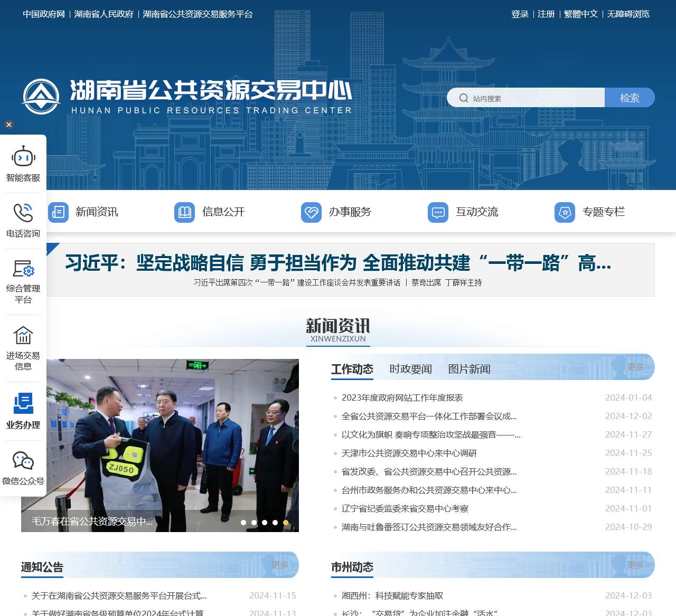
Task: Click the 电话咨询 phone icon
Action: 23,213
